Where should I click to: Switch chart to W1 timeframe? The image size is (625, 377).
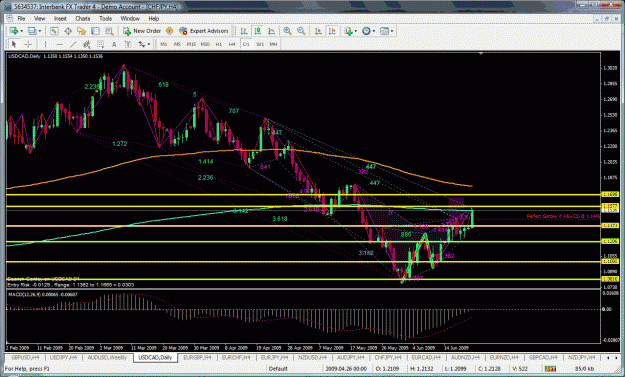tap(260, 44)
